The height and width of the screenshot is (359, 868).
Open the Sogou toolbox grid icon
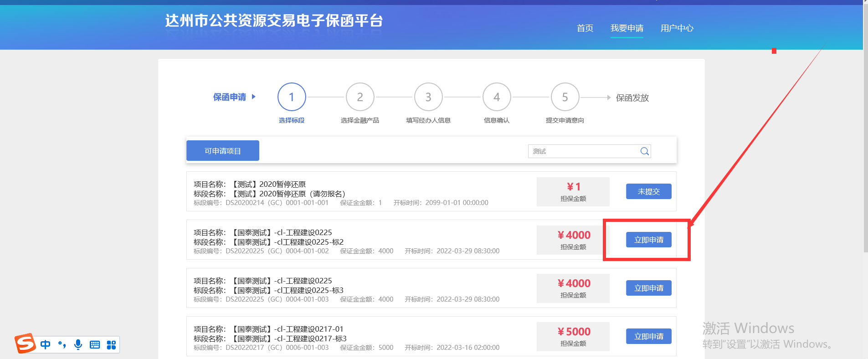point(111,344)
